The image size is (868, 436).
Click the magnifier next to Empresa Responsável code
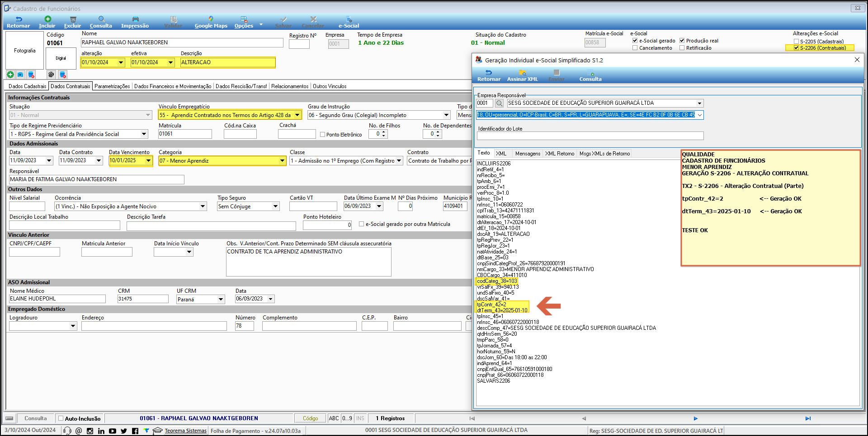coord(499,103)
